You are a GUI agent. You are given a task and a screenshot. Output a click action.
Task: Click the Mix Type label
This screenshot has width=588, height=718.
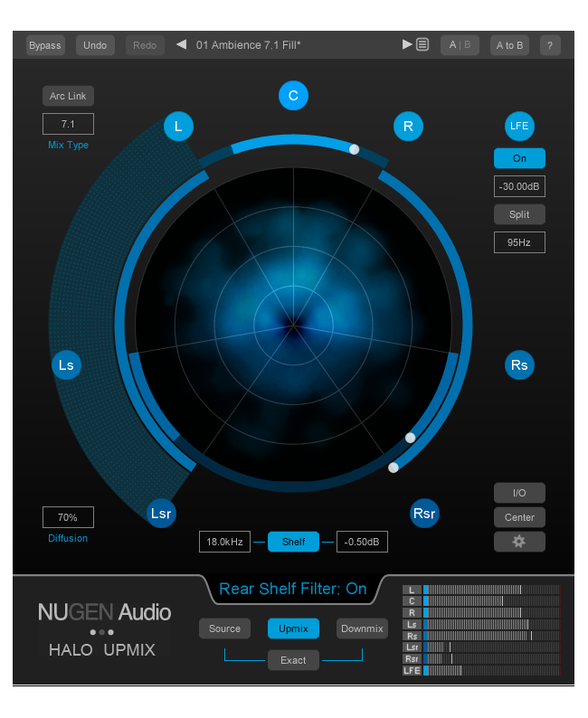68,145
